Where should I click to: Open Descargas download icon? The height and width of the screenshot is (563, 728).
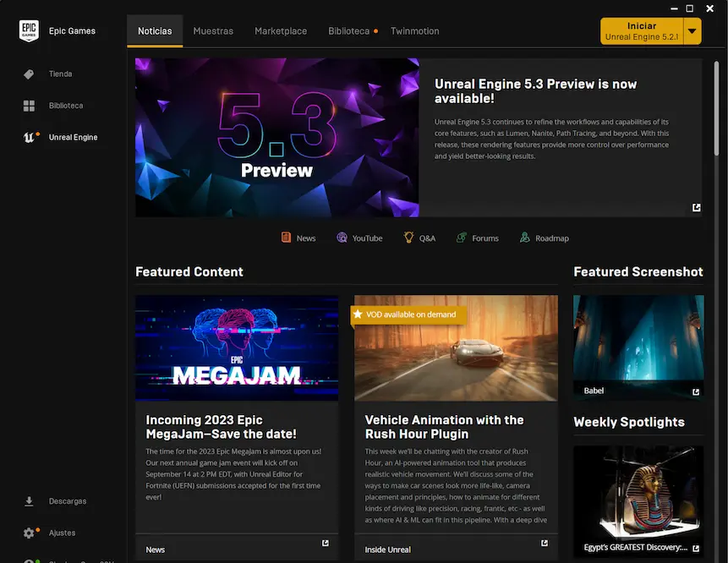(29, 501)
